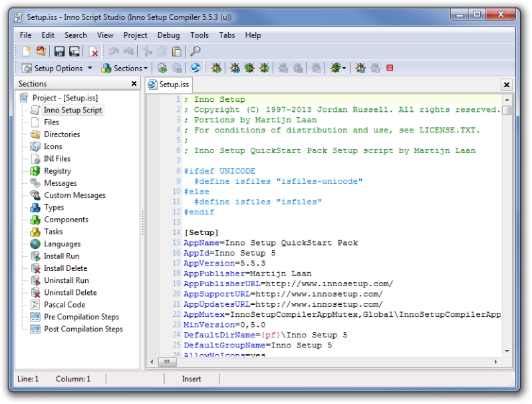This screenshot has width=532, height=404.
Task: Click the AppVersion=5.5.3 code line
Action: tap(225, 263)
